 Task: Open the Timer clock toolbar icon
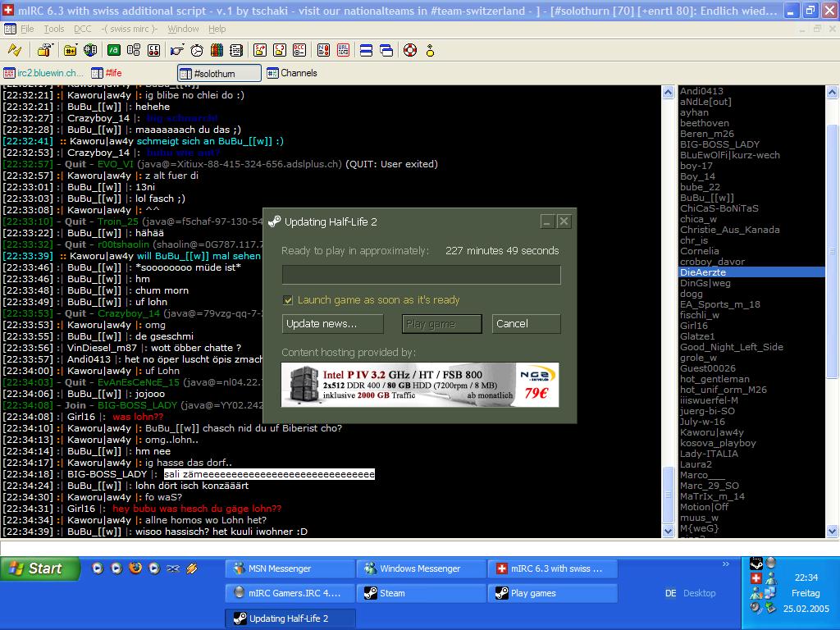(x=197, y=50)
